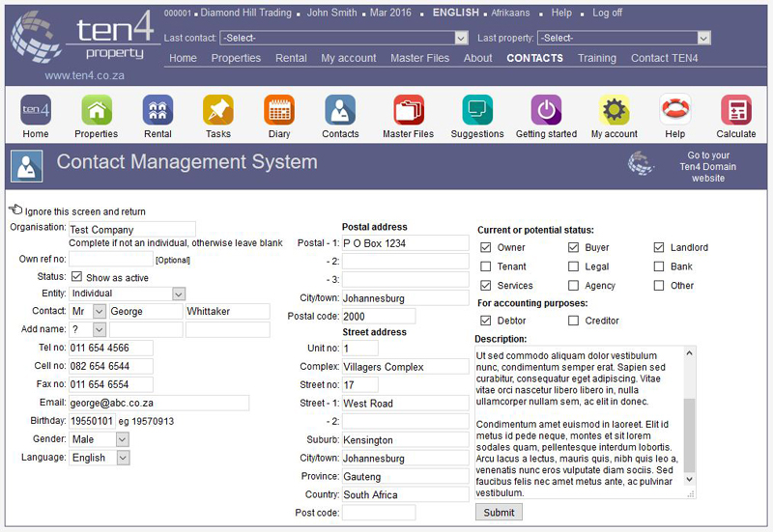Screen dimensions: 773x532
Task: Open the Calculate calculator icon
Action: click(x=736, y=110)
